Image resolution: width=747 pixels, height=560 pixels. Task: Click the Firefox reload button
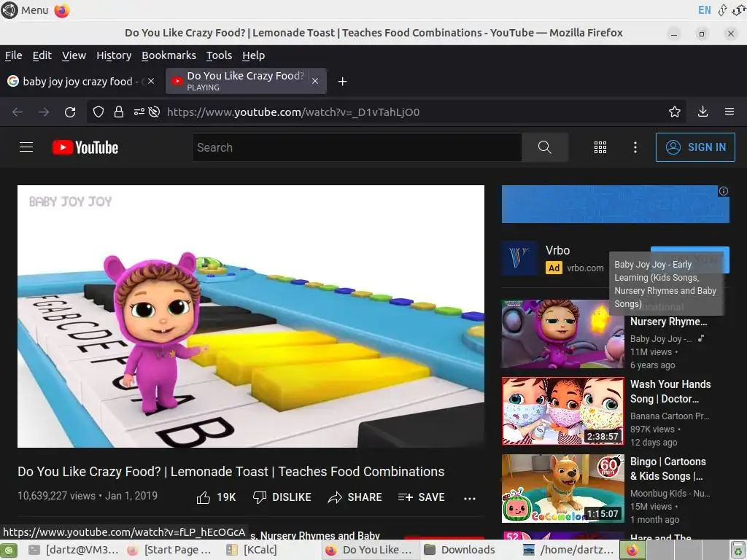click(x=70, y=112)
